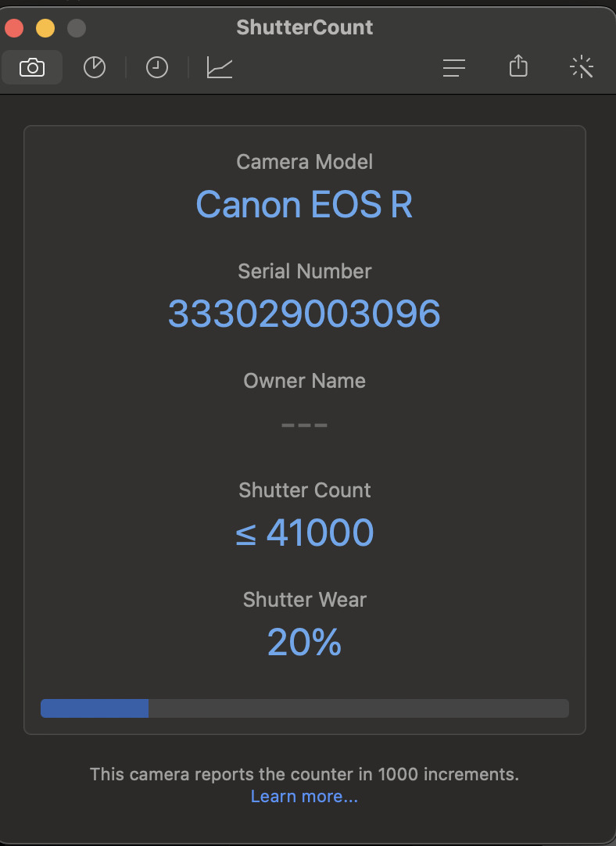Click the Learn more... link
This screenshot has width=616, height=846.
tap(304, 797)
